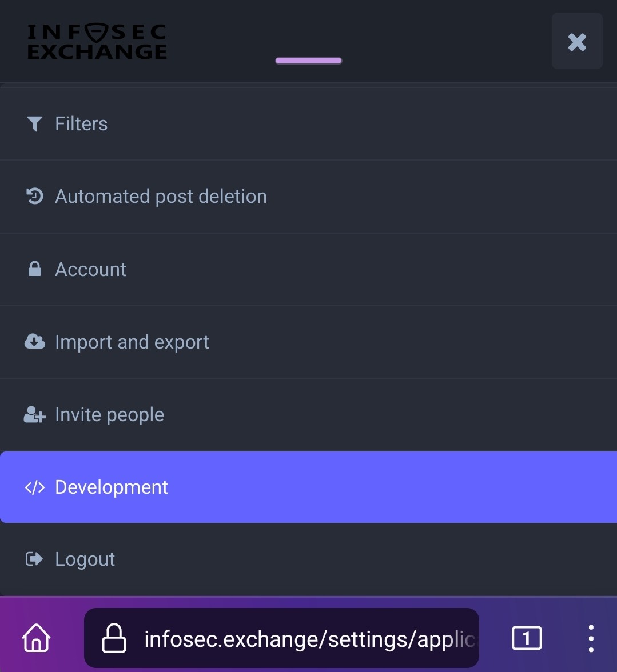Close the settings navigation menu
The height and width of the screenshot is (672, 617).
tap(577, 42)
